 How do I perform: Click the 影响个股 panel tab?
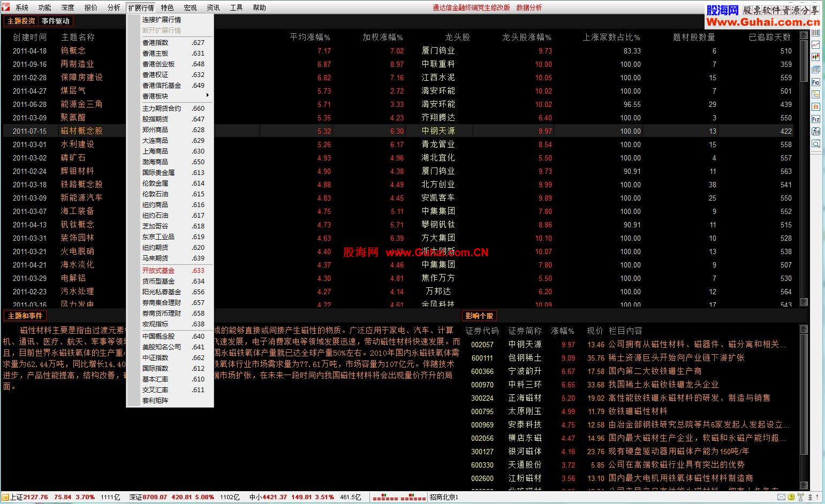click(x=479, y=316)
